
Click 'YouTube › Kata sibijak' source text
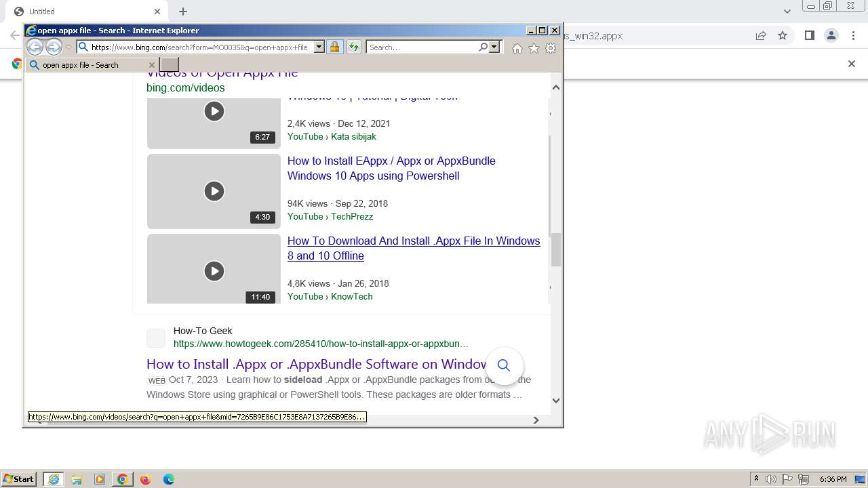click(x=332, y=136)
